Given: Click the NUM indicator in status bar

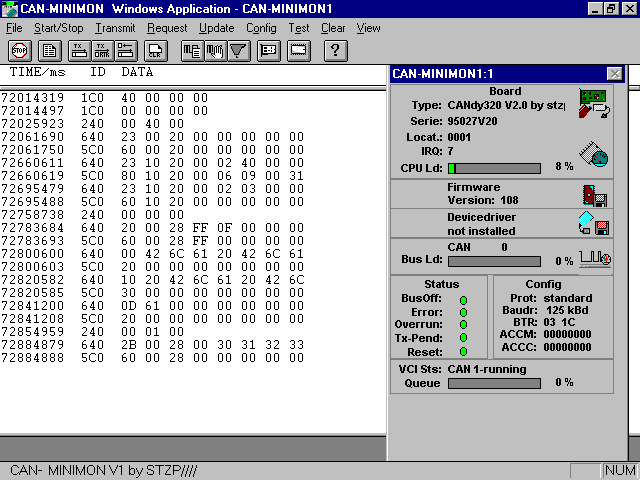Looking at the screenshot, I should tap(620, 471).
